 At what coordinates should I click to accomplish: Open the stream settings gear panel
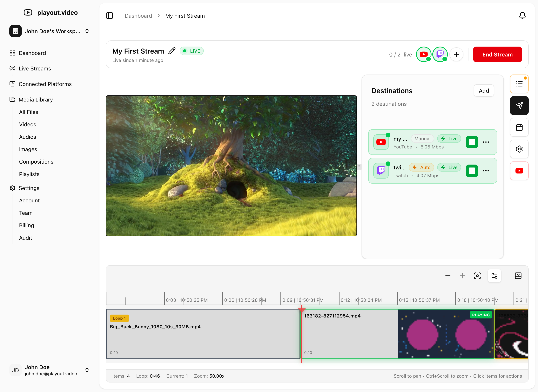519,149
